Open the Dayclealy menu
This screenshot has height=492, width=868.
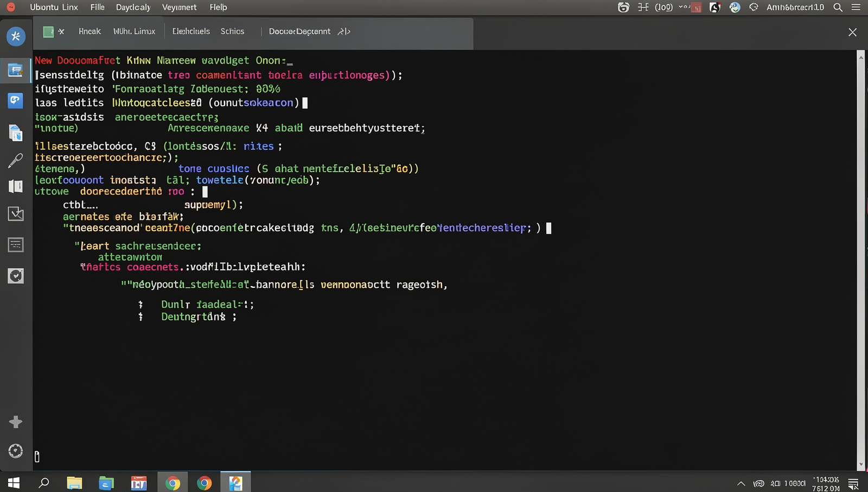[x=133, y=7]
